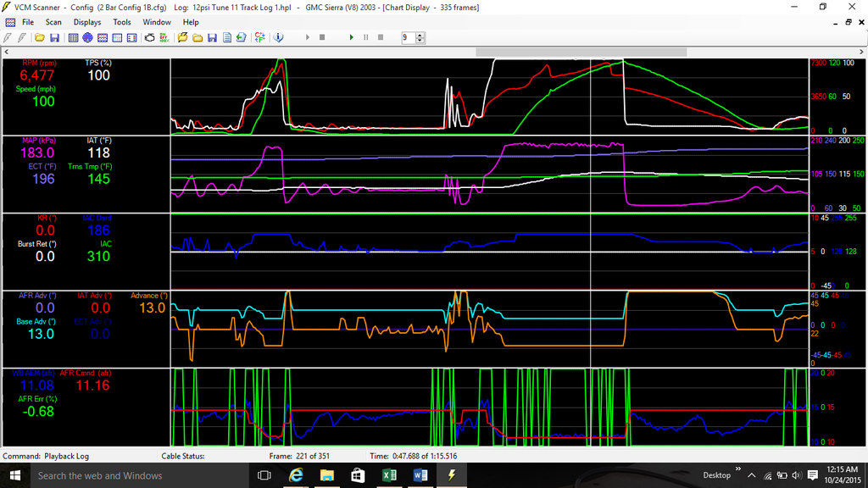Click the horizontal chart scrollbar thumb

(x=581, y=52)
